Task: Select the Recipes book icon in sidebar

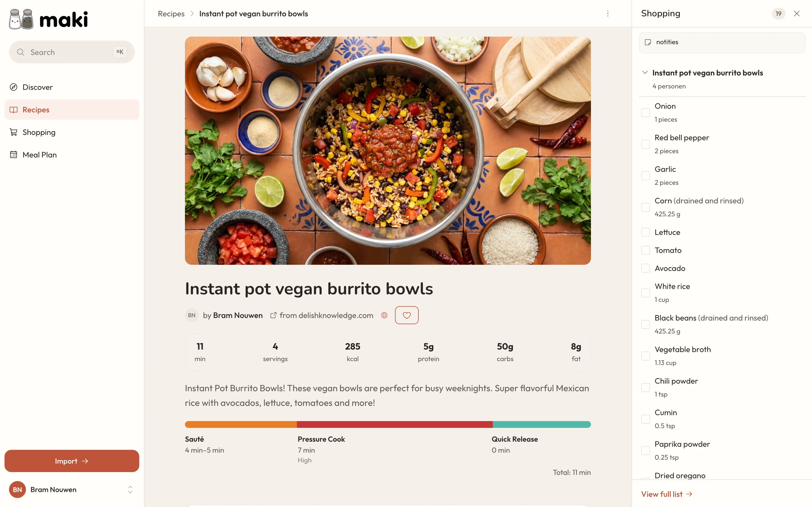Action: (14, 109)
